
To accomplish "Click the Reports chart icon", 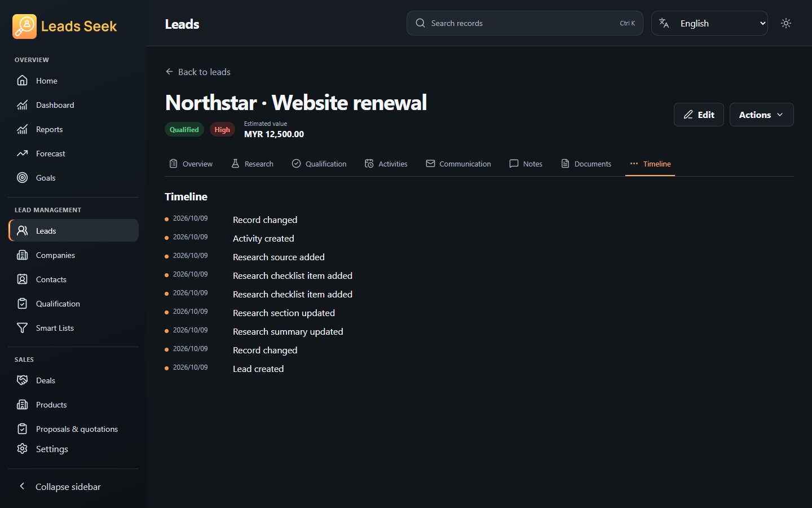I will (22, 129).
